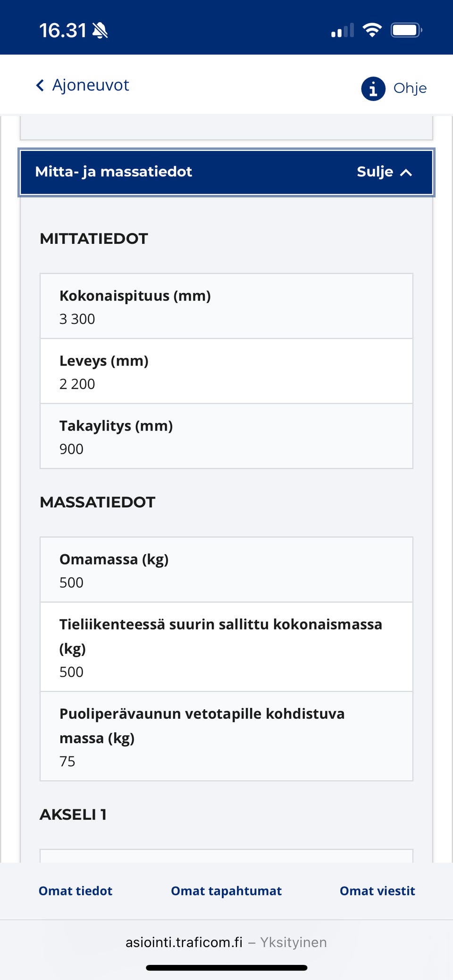Open help by clicking Ohje
This screenshot has width=453, height=980.
coord(411,88)
